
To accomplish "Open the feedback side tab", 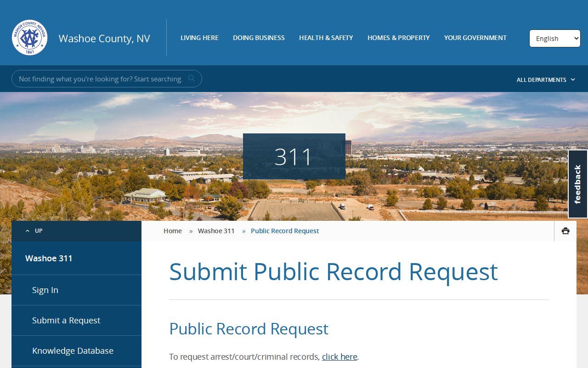I will [578, 184].
